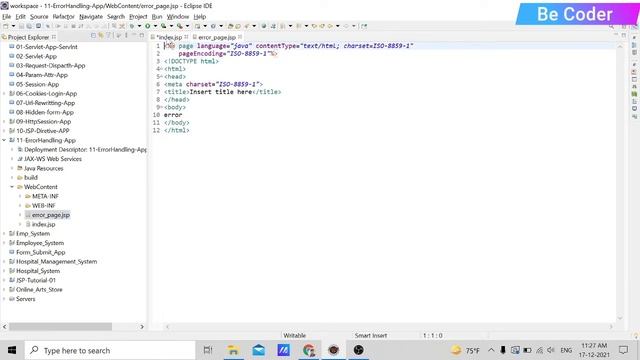Select the Online_Arts_Store project
The image size is (640, 360).
[x=39, y=289]
